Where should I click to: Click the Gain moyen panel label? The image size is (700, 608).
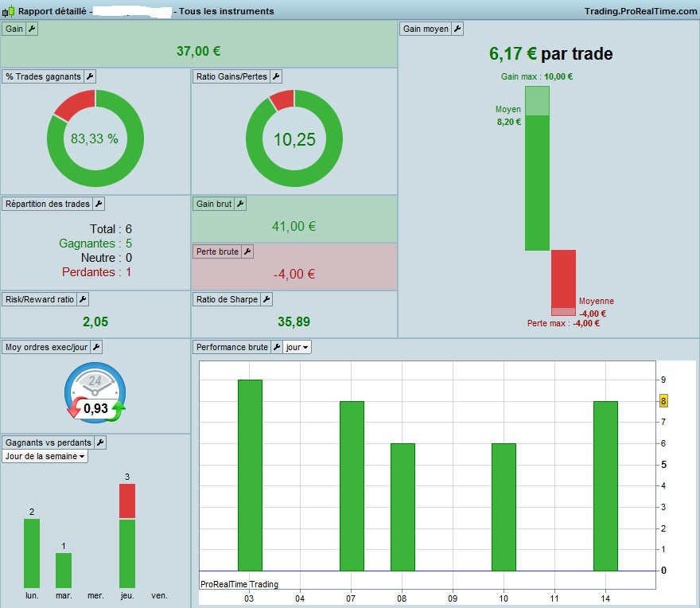[x=426, y=29]
